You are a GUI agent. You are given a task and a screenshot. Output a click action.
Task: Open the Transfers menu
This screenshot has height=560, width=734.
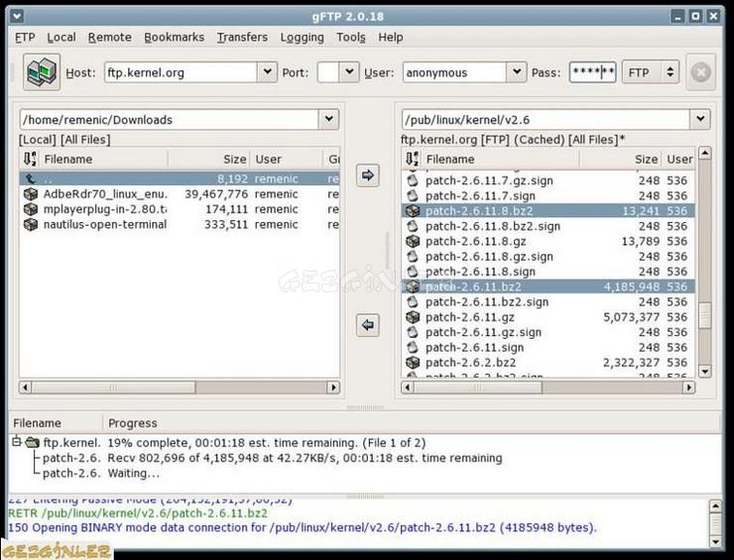[242, 38]
